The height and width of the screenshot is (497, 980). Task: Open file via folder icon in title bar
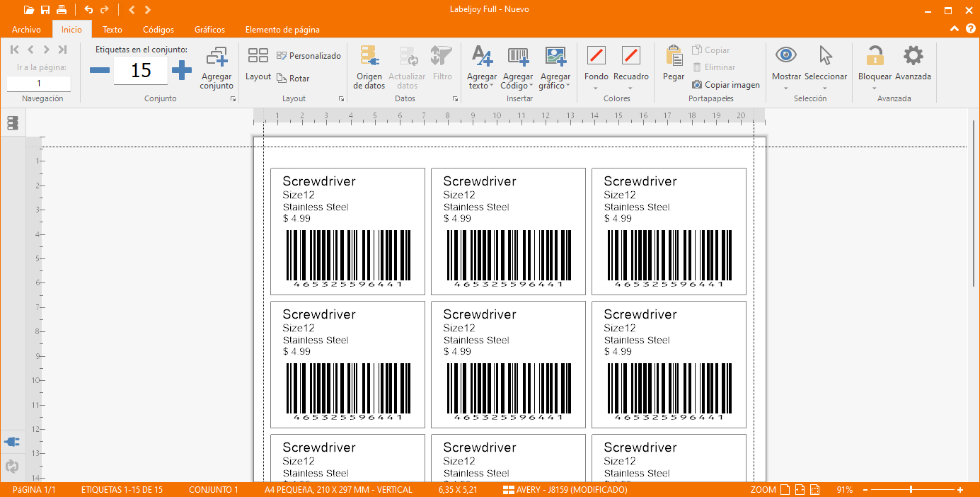28,10
